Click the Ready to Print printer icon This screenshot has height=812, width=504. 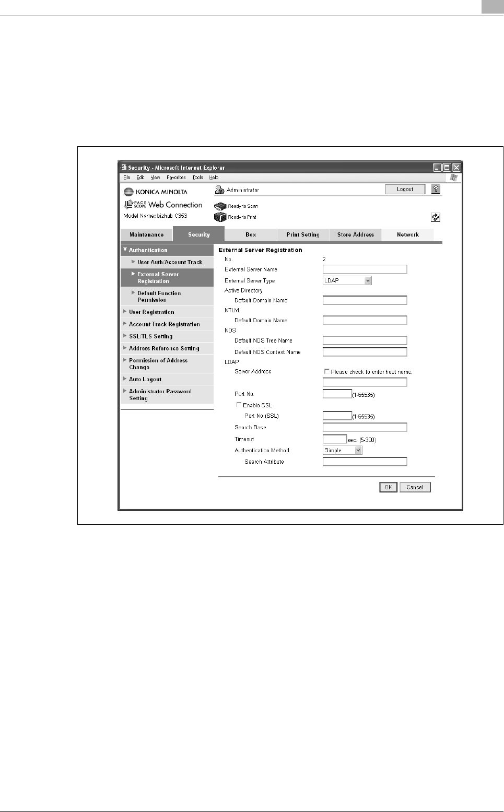[220, 217]
